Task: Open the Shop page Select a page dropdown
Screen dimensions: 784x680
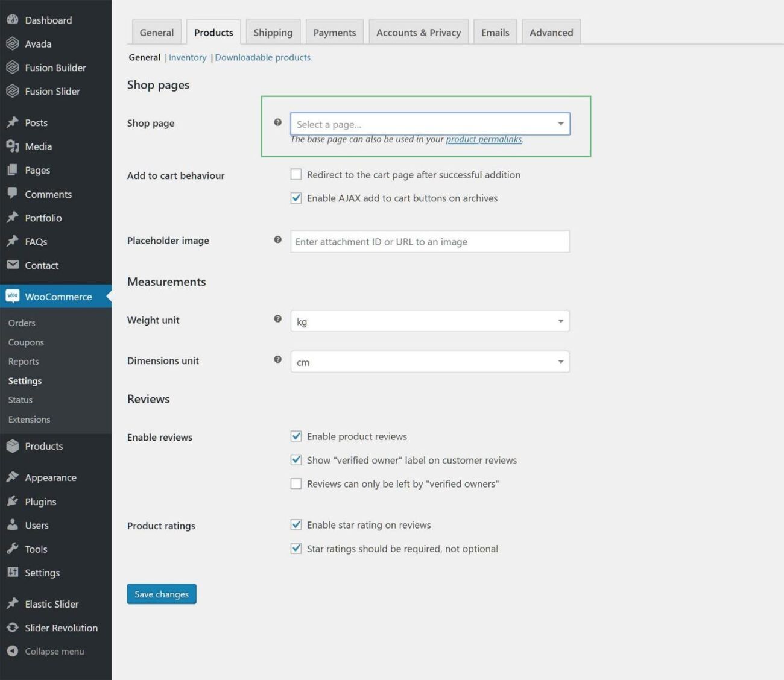Action: tap(430, 124)
